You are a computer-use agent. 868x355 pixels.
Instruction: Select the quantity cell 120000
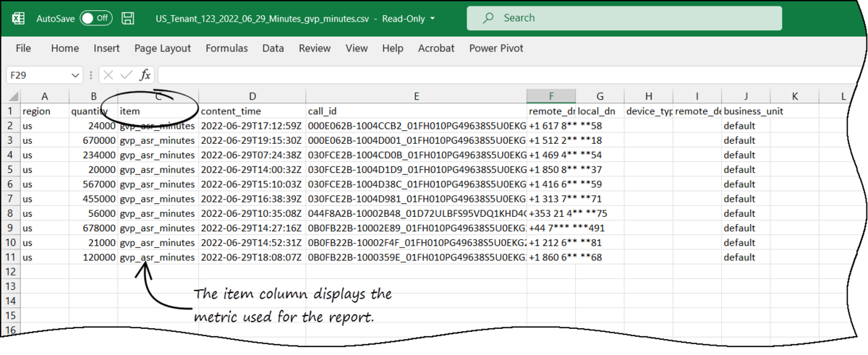[93, 257]
